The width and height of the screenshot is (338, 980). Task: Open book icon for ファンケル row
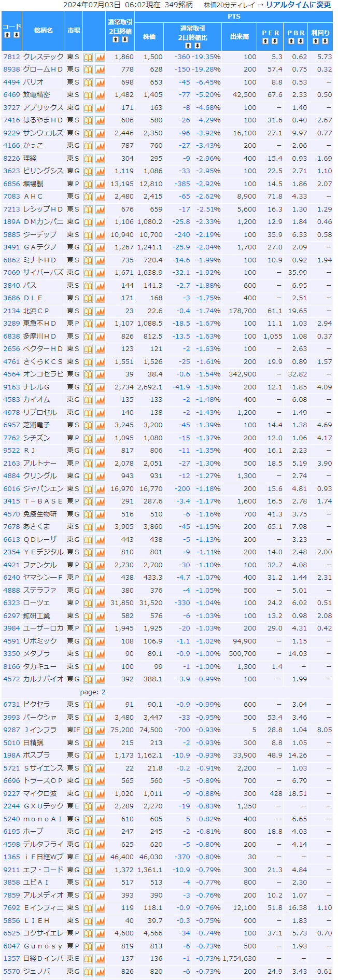tap(88, 565)
